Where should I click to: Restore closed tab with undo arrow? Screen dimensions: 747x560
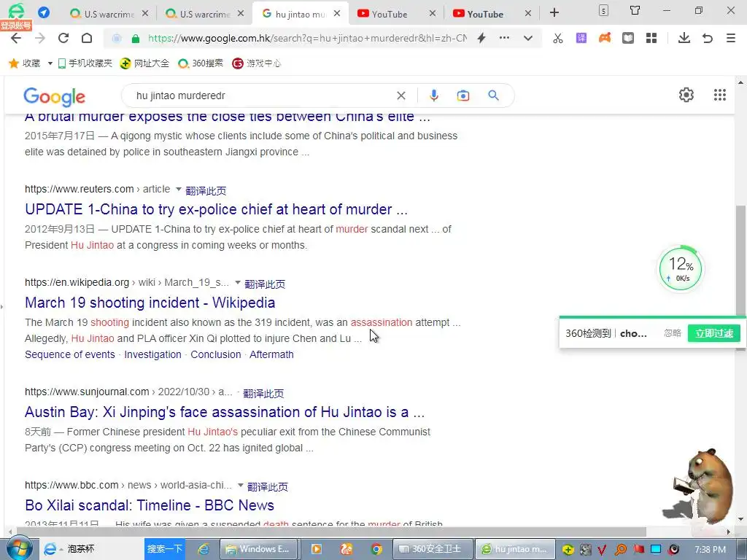coord(708,38)
